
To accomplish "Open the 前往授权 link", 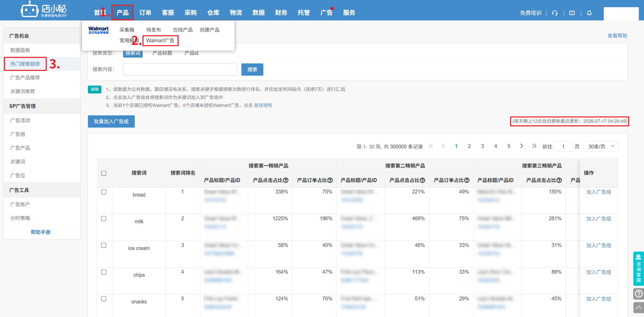I will 263,105.
